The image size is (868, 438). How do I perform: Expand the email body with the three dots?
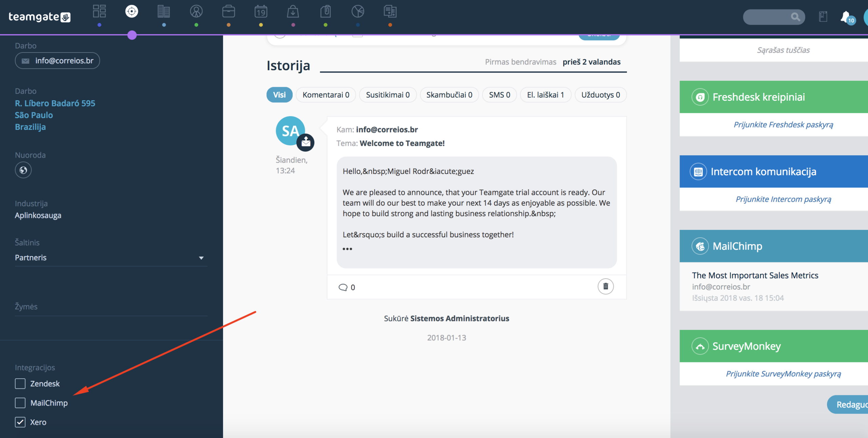tap(347, 249)
